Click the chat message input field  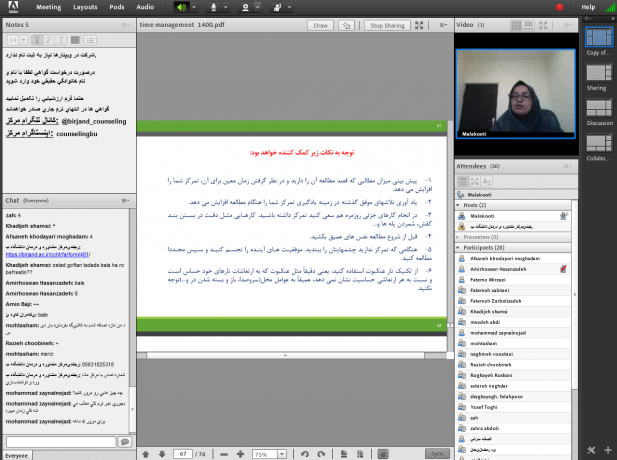pyautogui.click(x=61, y=442)
